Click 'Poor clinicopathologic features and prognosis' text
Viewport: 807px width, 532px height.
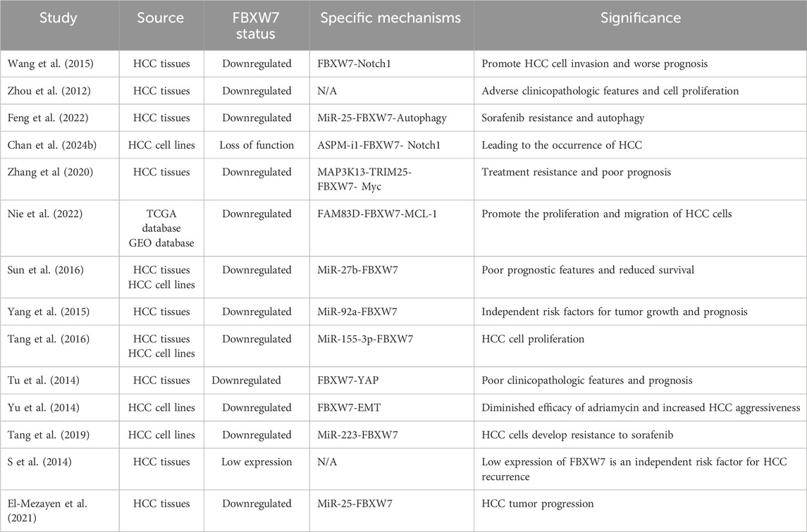586,381
